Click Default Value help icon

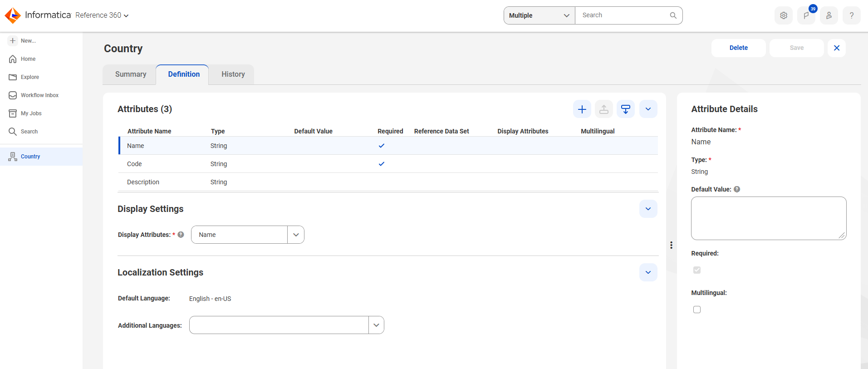pyautogui.click(x=737, y=189)
